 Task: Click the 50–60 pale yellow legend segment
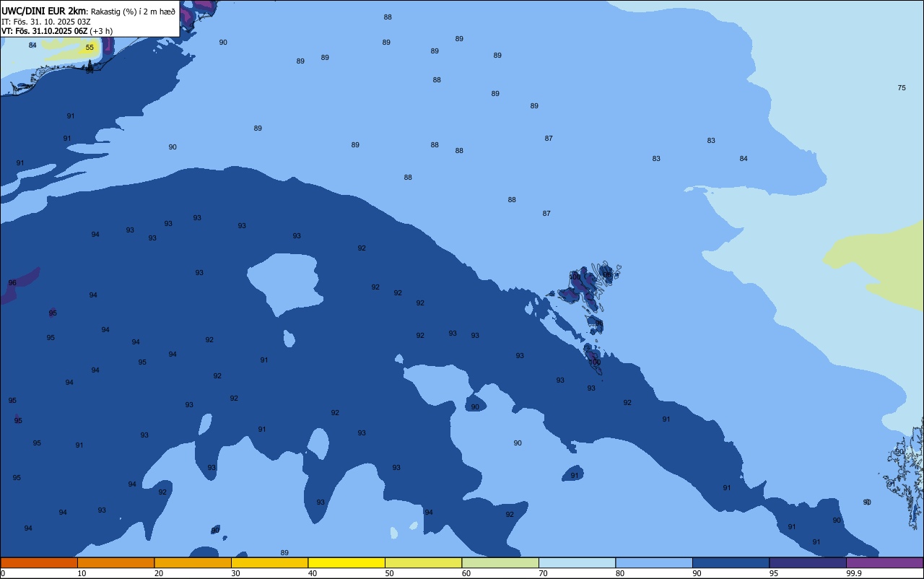pyautogui.click(x=423, y=562)
